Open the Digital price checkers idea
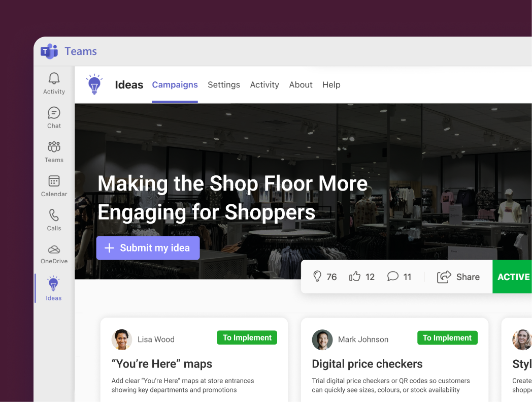The width and height of the screenshot is (532, 402). coord(367,364)
